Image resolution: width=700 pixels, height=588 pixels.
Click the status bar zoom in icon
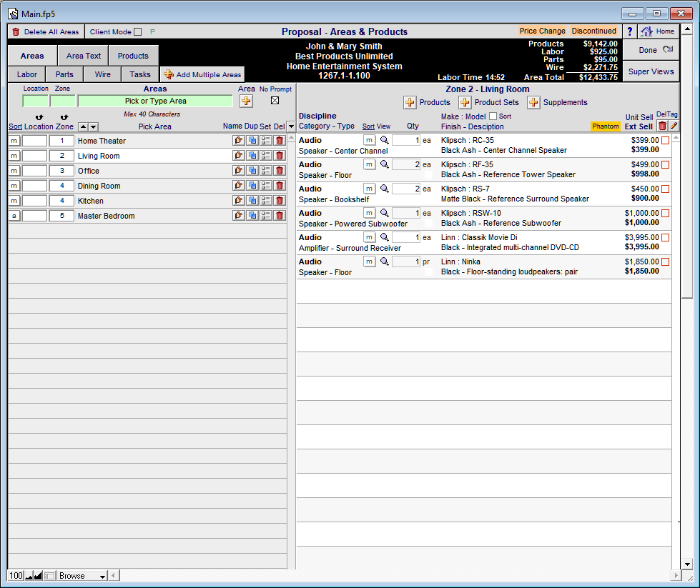point(38,576)
